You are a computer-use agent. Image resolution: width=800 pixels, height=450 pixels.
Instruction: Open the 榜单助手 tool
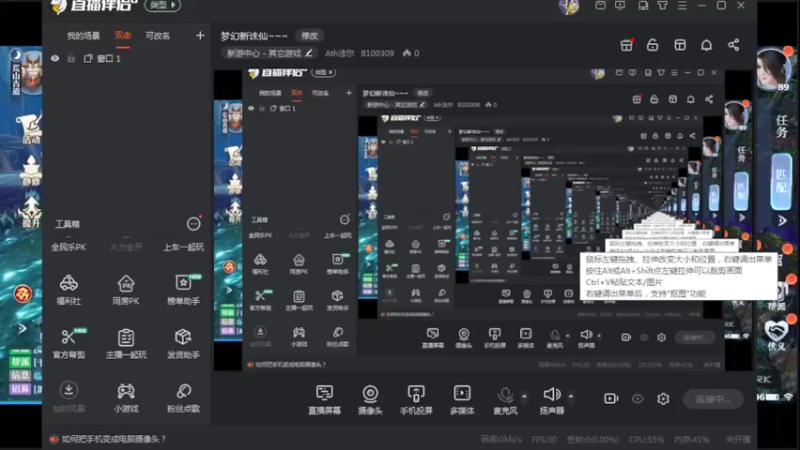(x=183, y=290)
